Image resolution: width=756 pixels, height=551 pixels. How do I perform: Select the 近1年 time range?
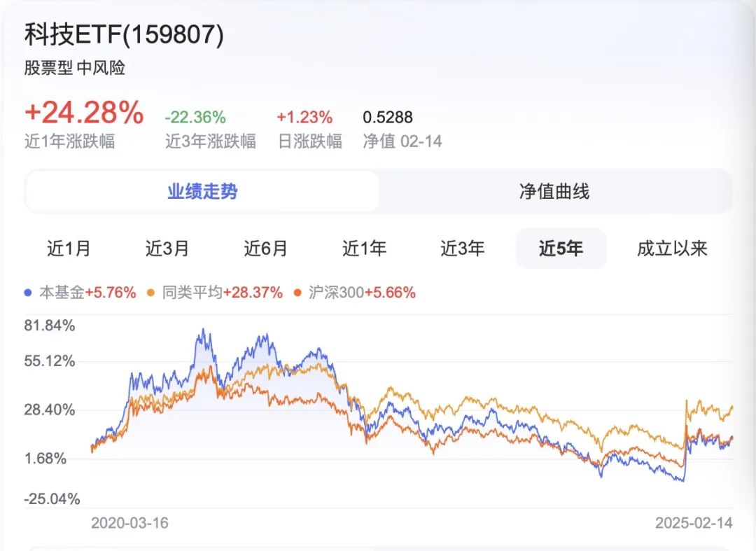[364, 249]
